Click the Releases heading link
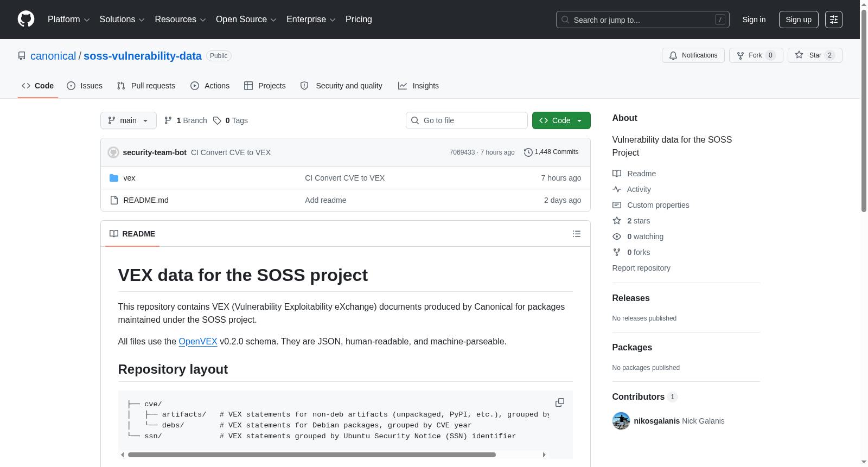Image resolution: width=868 pixels, height=467 pixels. coord(631,298)
